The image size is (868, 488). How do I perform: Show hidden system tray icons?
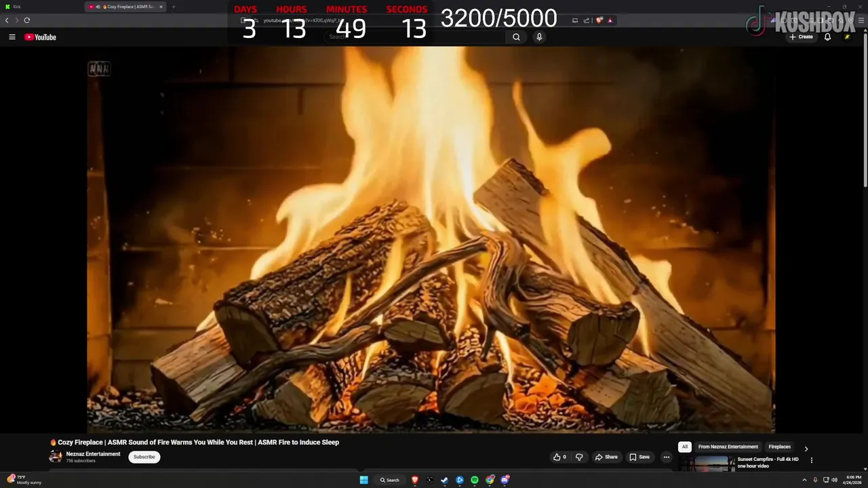pyautogui.click(x=805, y=480)
